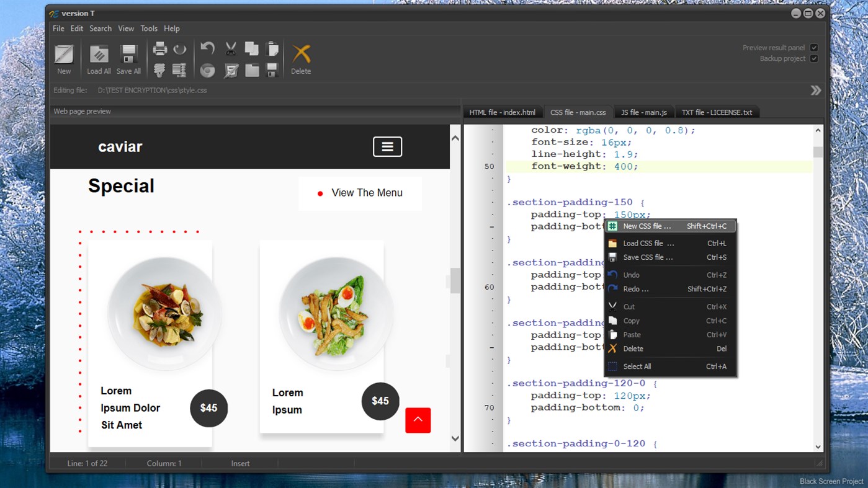Viewport: 868px width, 488px height.
Task: Click the caviar logo in the preview
Action: pyautogui.click(x=120, y=147)
